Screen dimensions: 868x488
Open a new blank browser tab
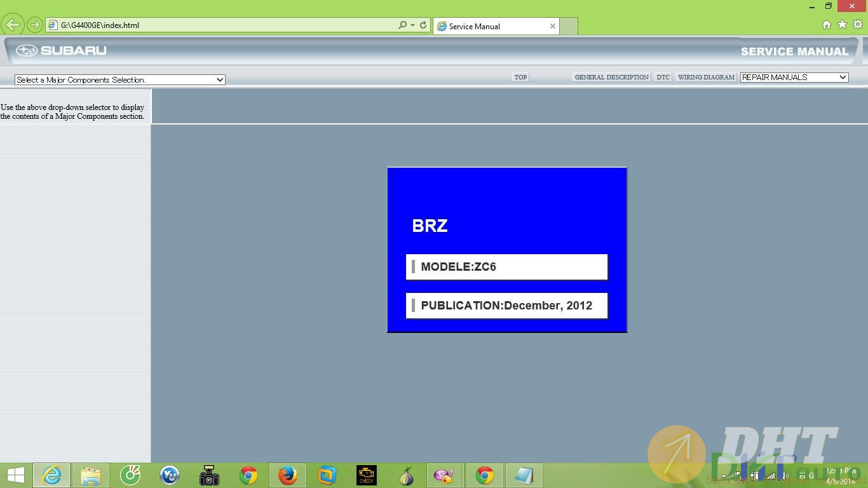(569, 26)
